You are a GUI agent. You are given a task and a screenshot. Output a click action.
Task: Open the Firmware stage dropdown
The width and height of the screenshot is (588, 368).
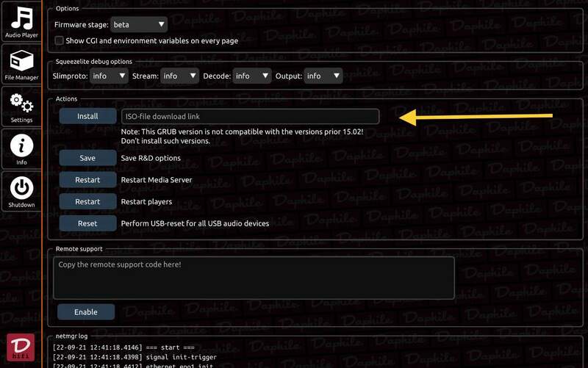click(x=139, y=24)
